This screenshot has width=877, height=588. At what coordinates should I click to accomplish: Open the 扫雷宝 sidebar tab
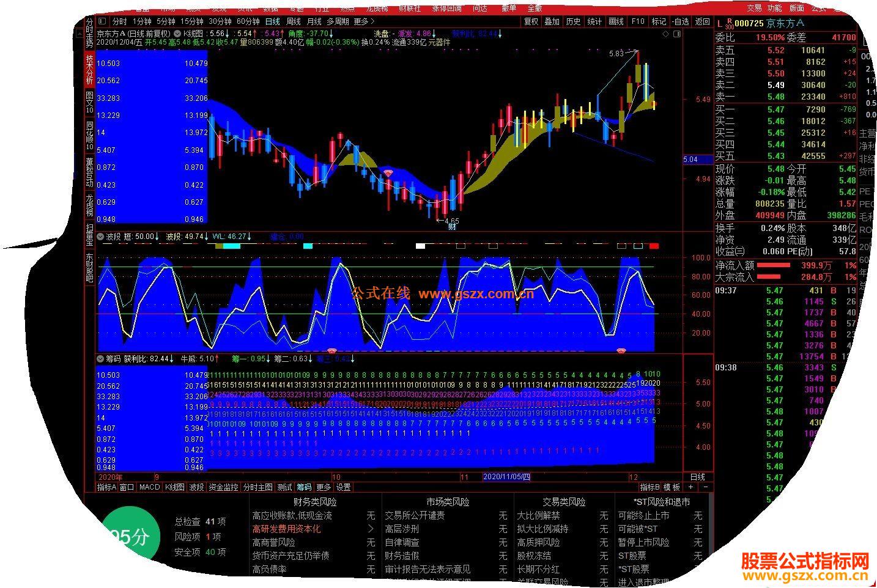[89, 235]
